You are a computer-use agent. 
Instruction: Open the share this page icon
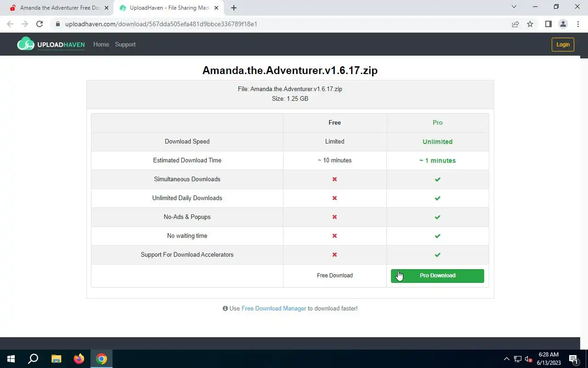click(515, 24)
